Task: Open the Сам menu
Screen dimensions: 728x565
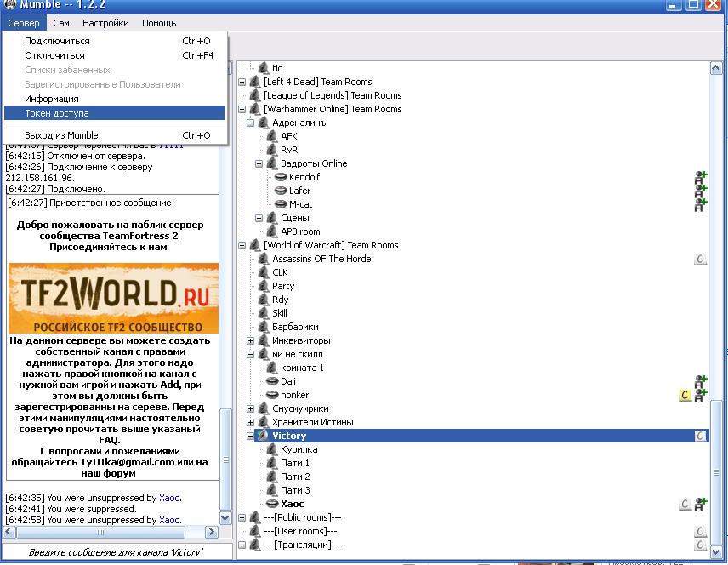Action: click(61, 23)
